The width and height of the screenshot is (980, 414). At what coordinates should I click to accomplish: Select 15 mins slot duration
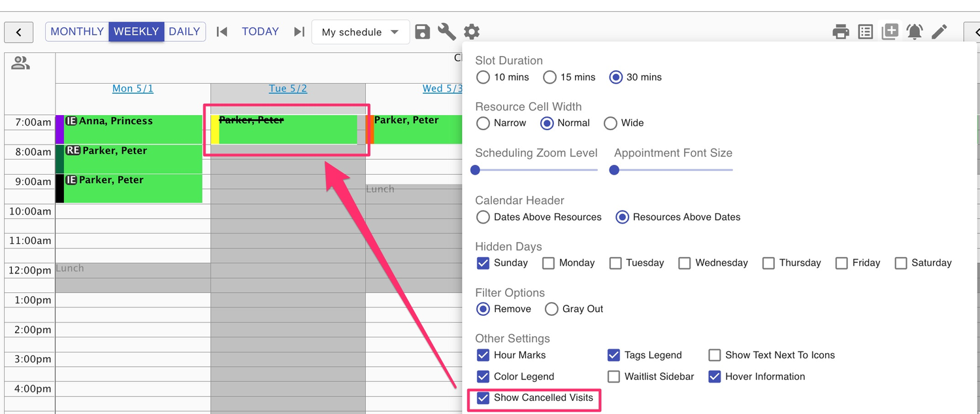[x=550, y=77]
